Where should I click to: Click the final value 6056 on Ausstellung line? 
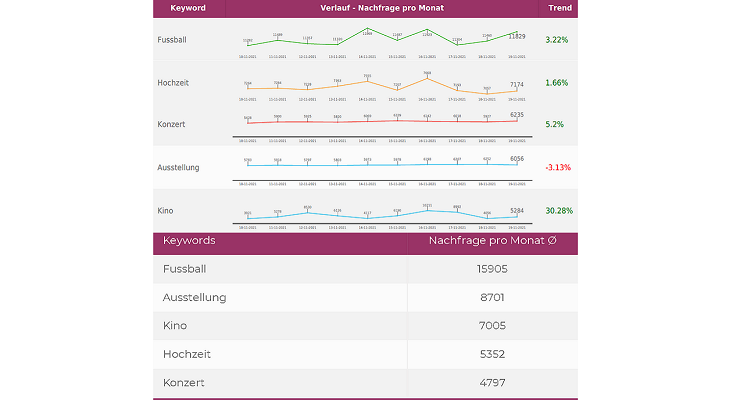coord(517,158)
